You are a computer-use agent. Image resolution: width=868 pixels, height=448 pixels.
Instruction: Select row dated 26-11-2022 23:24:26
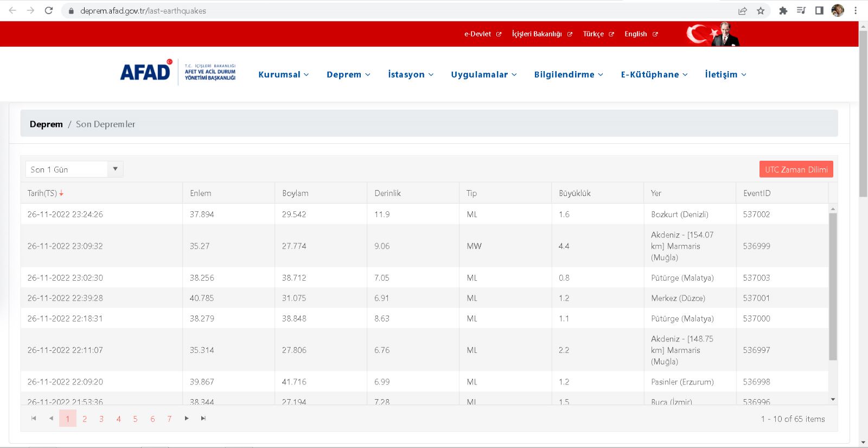tap(424, 214)
